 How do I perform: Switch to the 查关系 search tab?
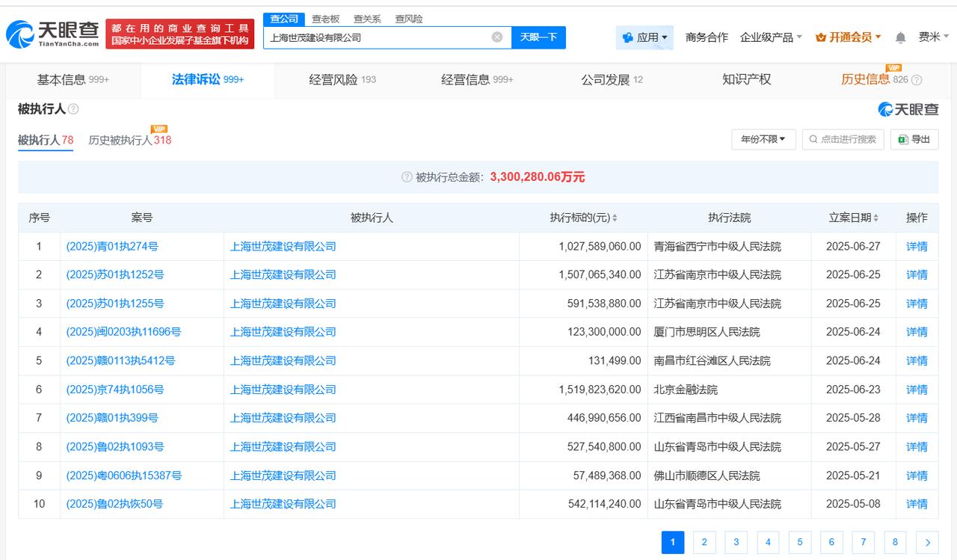(x=367, y=19)
